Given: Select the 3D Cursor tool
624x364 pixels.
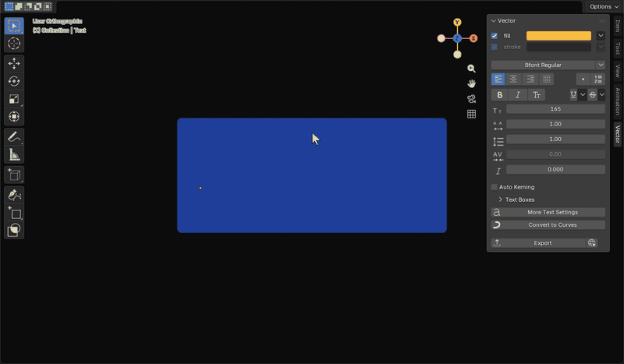Looking at the screenshot, I should click(x=14, y=44).
